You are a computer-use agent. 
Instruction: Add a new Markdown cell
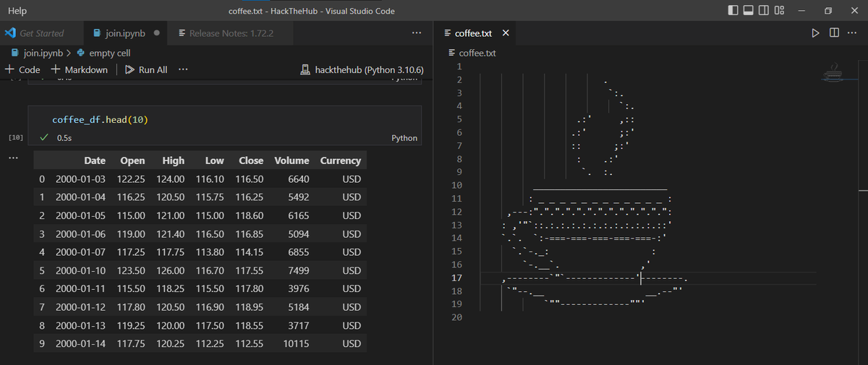(80, 70)
